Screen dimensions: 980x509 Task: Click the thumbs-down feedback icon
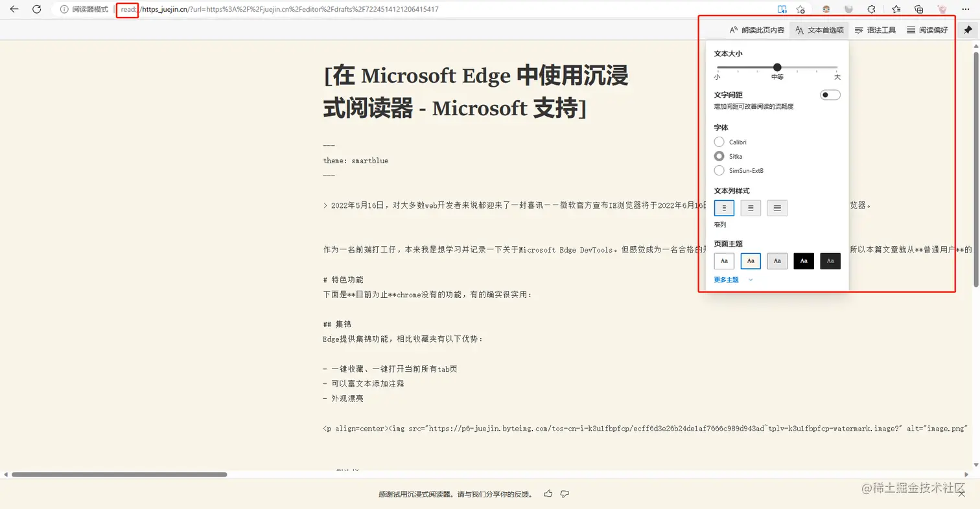click(565, 494)
